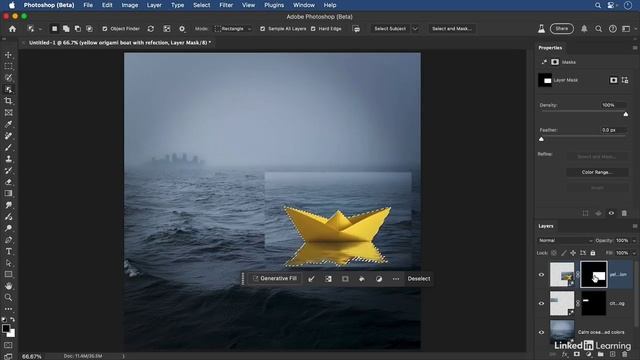Select the Dodge tool
The width and height of the screenshot is (640, 360).
(x=8, y=228)
